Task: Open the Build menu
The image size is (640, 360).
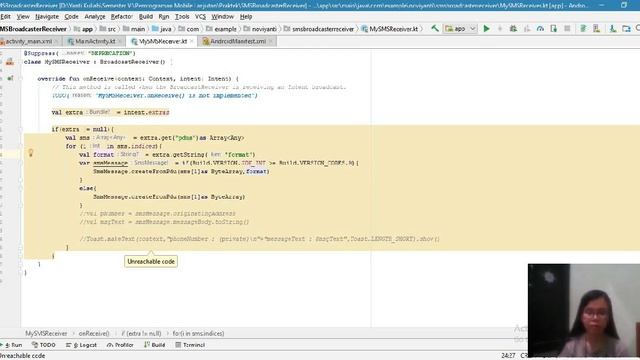Action: [x=146, y=17]
